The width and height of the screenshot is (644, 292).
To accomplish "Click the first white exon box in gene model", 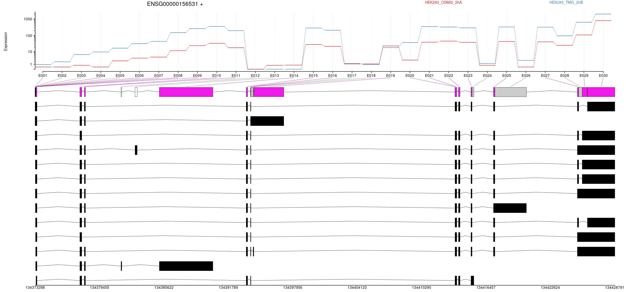I will click(x=121, y=92).
